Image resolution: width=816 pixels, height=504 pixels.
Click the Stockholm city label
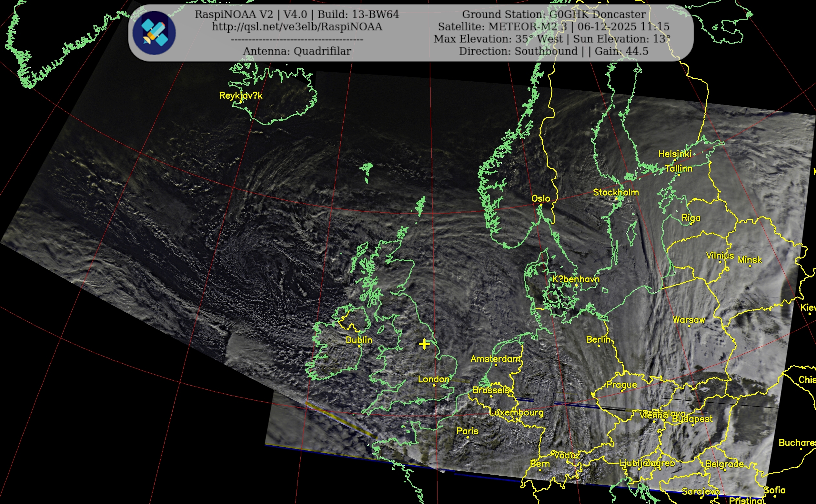[616, 192]
